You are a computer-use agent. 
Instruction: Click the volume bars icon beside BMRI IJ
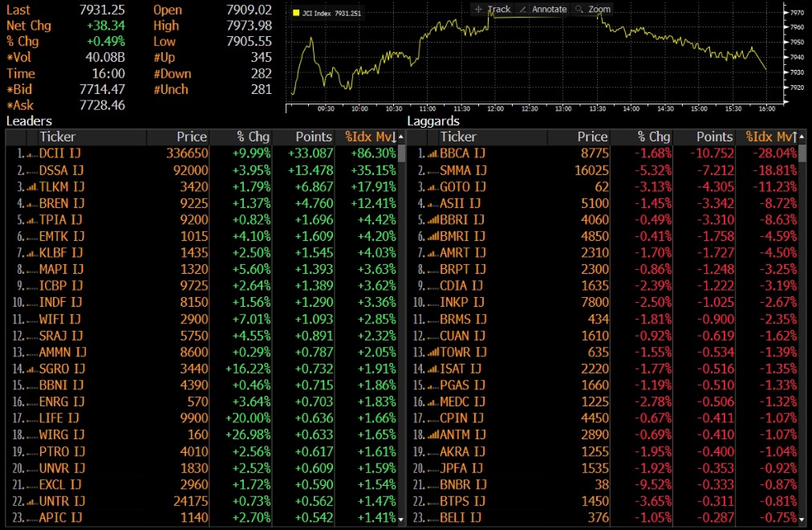433,236
